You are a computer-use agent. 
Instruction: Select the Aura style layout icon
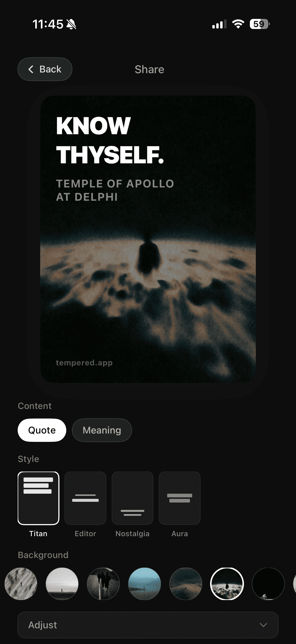click(180, 498)
